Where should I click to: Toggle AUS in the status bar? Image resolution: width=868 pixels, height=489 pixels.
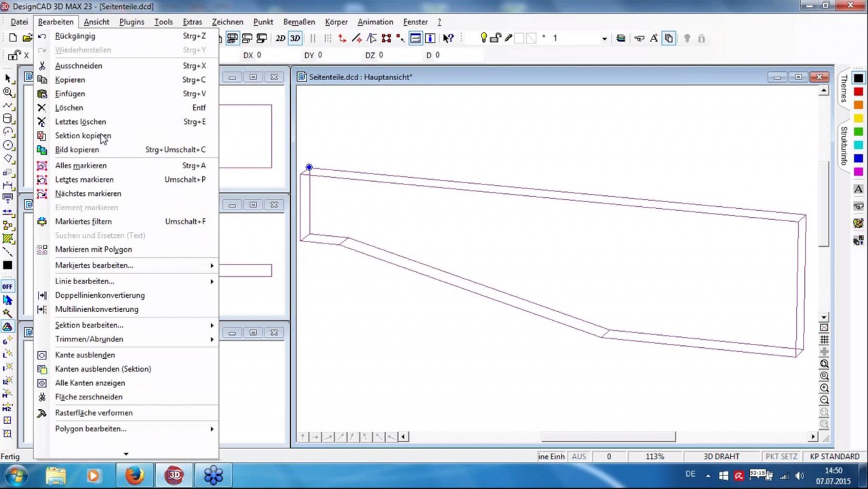[x=578, y=456]
